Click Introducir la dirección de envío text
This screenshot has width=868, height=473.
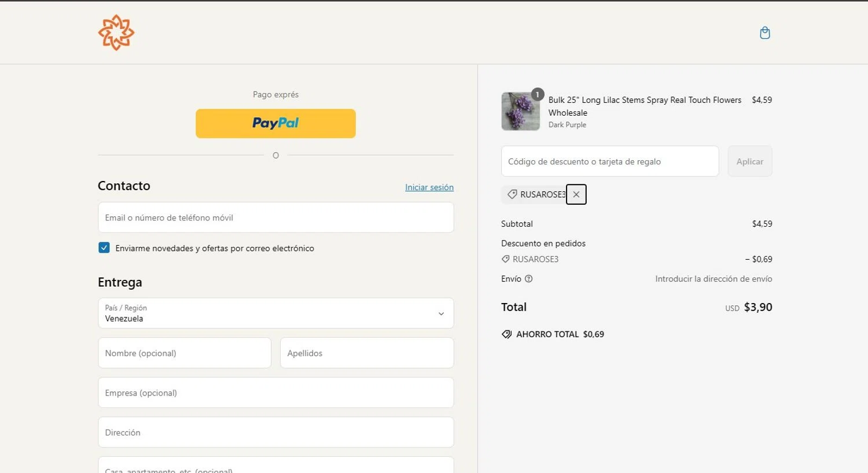pyautogui.click(x=713, y=279)
